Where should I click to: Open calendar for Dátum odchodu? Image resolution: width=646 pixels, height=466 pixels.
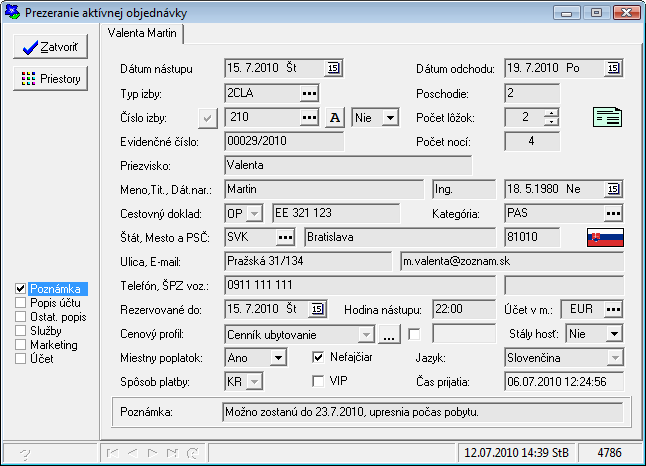point(613,68)
